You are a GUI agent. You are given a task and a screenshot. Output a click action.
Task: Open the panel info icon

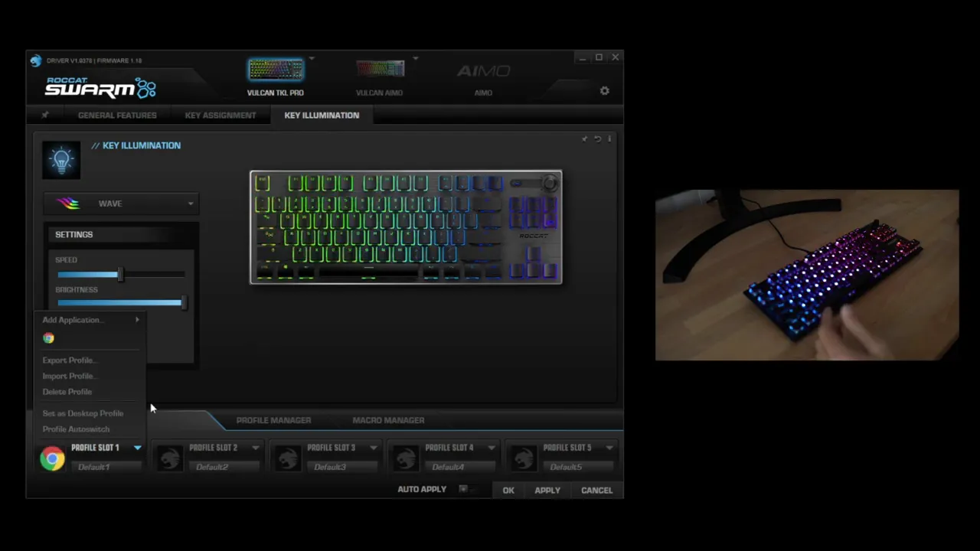(x=609, y=139)
